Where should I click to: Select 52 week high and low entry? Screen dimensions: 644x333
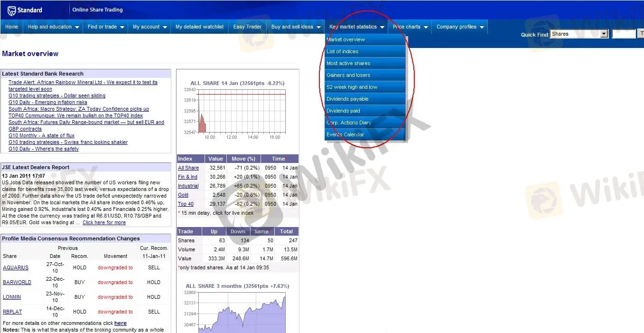[x=365, y=87]
